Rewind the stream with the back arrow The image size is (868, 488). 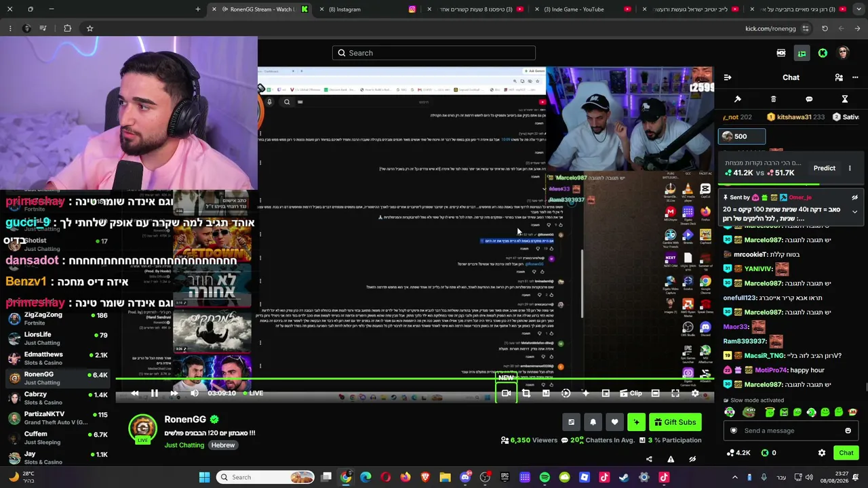pyautogui.click(x=134, y=393)
